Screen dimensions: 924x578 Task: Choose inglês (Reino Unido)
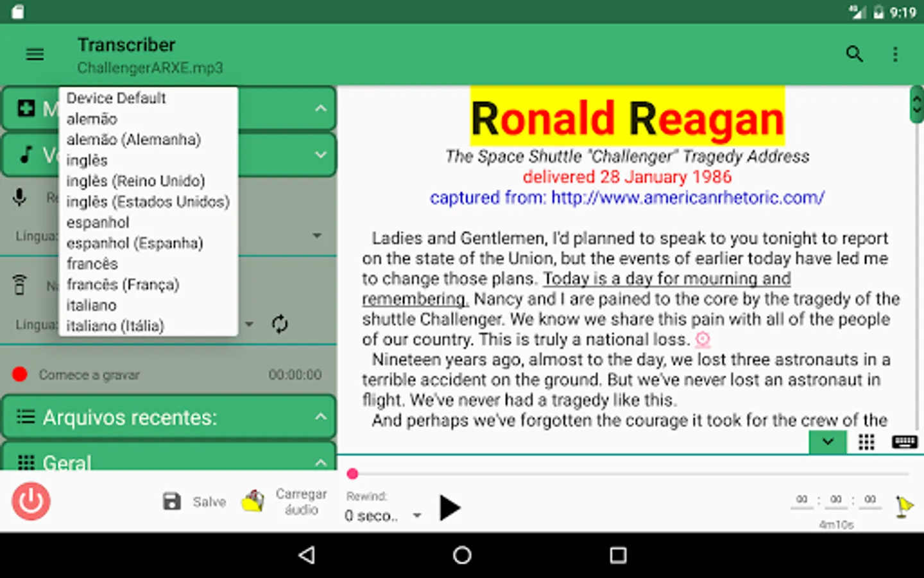148,181
